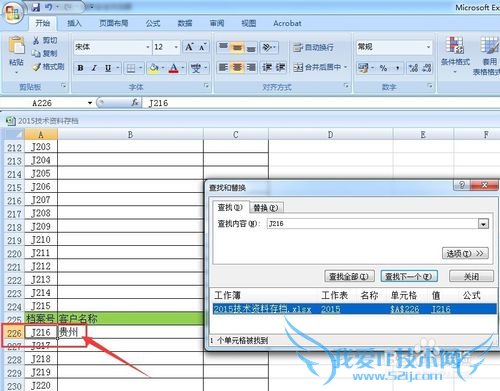The width and height of the screenshot is (500, 391).
Task: Open the font dialog launcher
Action: pos(206,86)
